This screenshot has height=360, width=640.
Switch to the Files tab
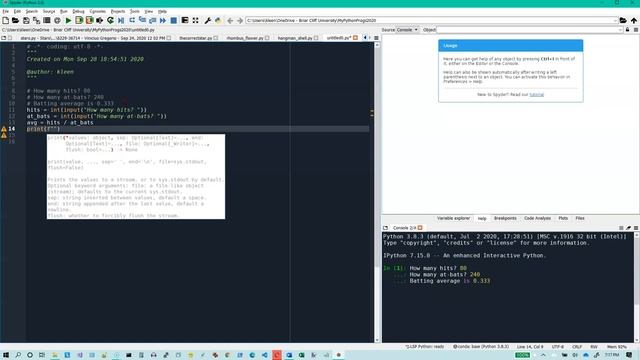(x=580, y=218)
